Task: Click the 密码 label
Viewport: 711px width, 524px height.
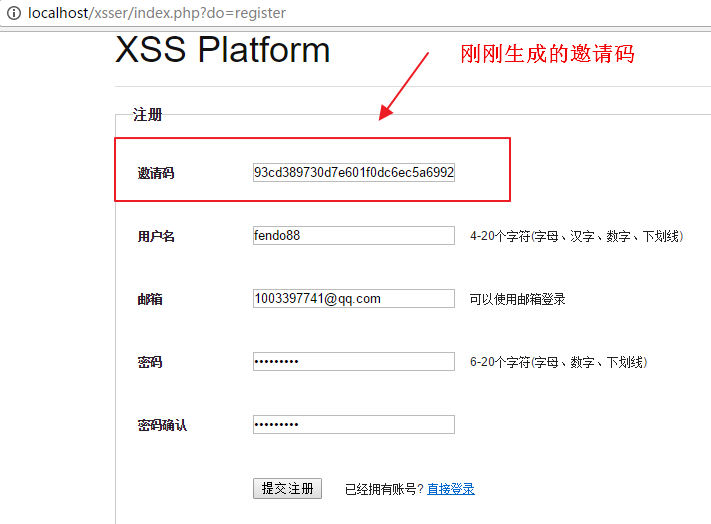Action: tap(150, 362)
